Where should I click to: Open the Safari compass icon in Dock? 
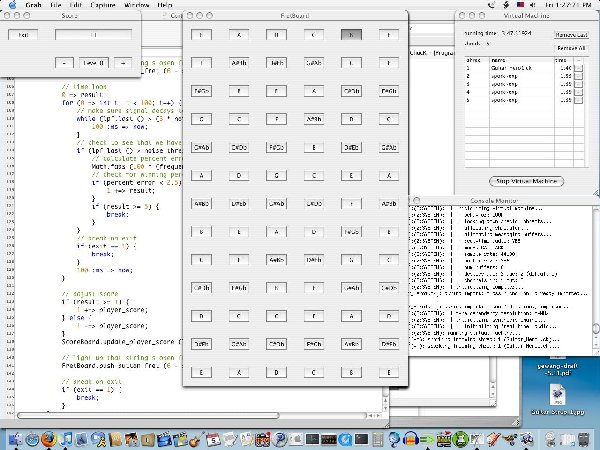click(x=32, y=439)
